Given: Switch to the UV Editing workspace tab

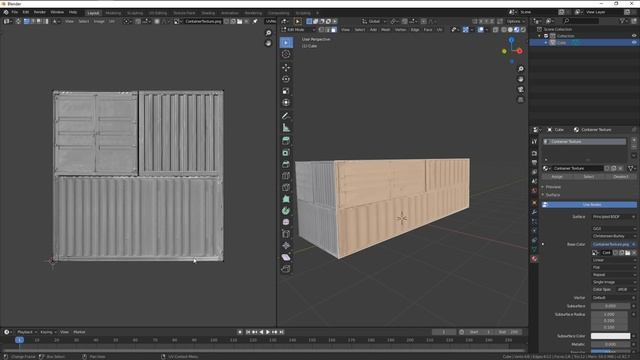Looking at the screenshot, I should (x=158, y=13).
